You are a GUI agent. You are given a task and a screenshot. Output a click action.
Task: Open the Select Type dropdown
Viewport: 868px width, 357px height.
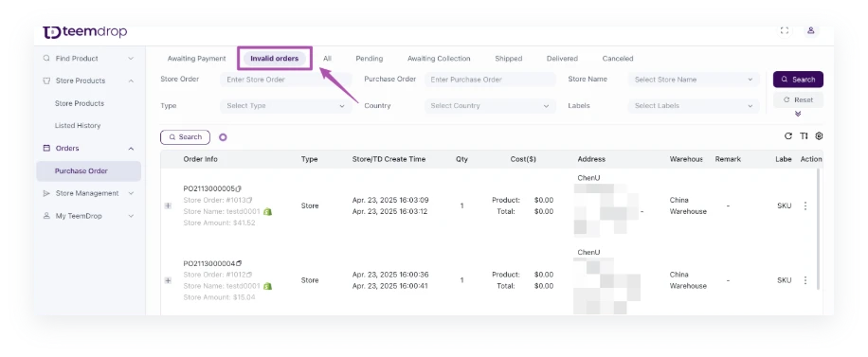click(x=285, y=106)
